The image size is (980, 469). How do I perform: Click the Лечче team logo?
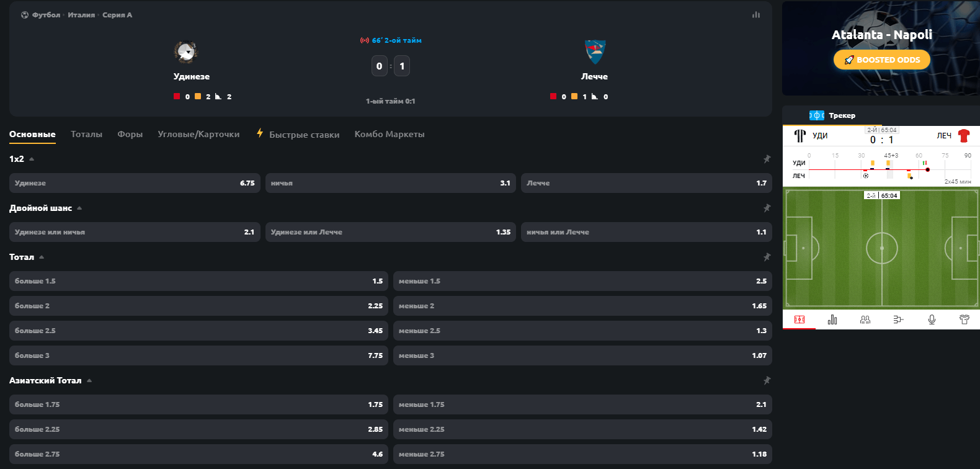pos(595,52)
